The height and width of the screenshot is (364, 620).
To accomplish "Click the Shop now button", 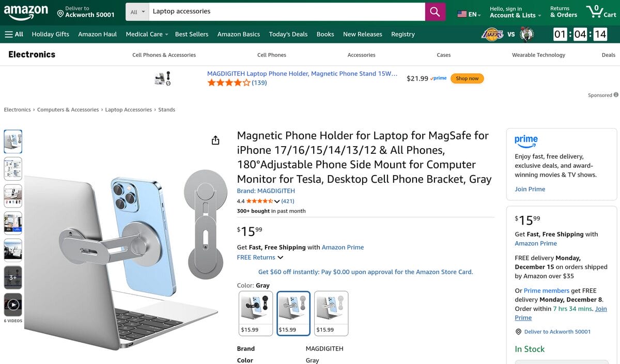I will point(467,78).
